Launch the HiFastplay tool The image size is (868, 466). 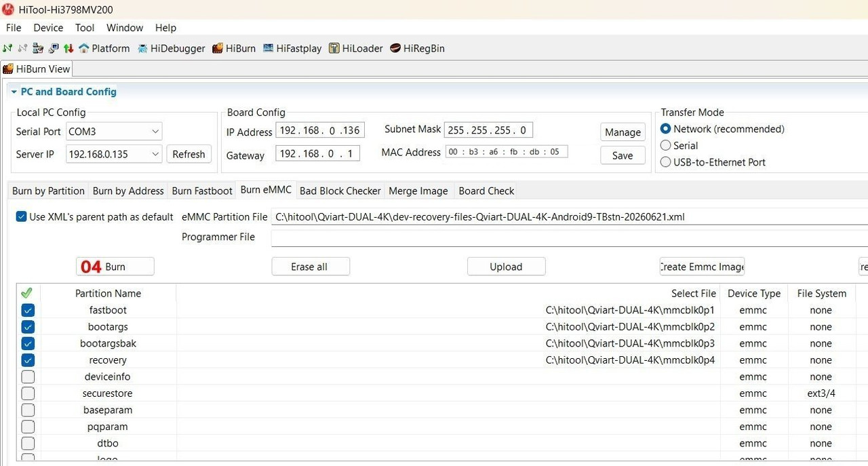292,48
